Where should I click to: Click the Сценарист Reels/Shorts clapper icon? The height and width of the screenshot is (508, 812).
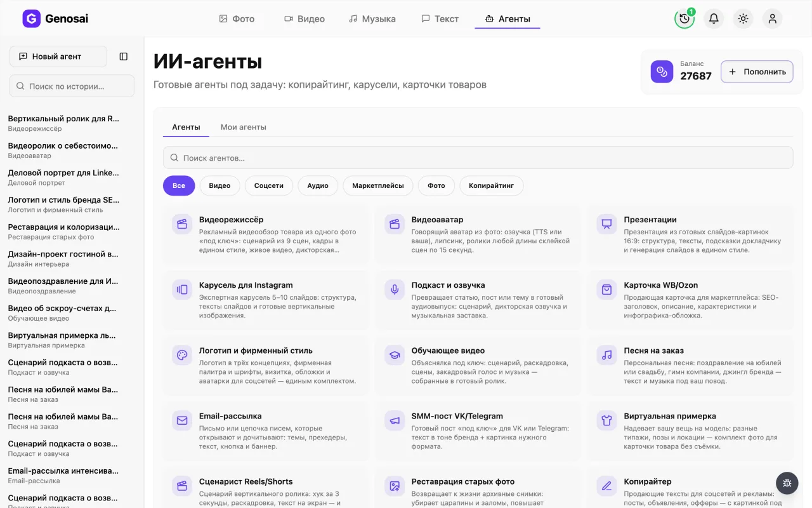pyautogui.click(x=182, y=486)
